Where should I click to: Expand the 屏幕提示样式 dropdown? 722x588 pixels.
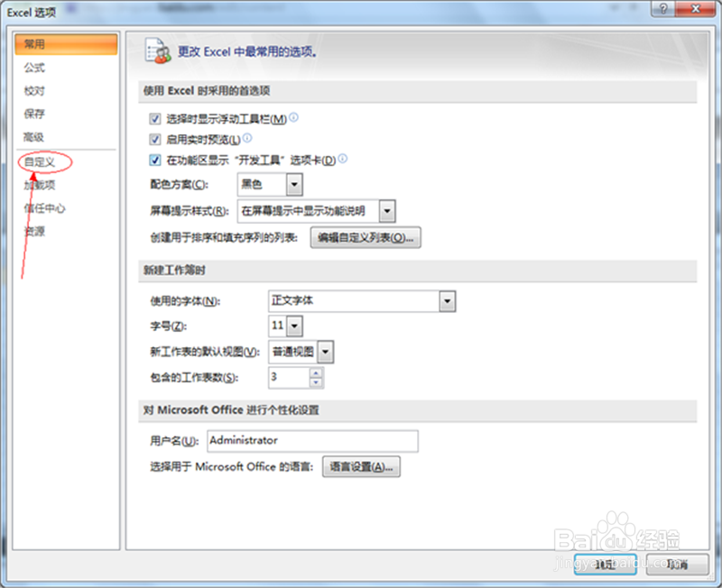pyautogui.click(x=387, y=211)
